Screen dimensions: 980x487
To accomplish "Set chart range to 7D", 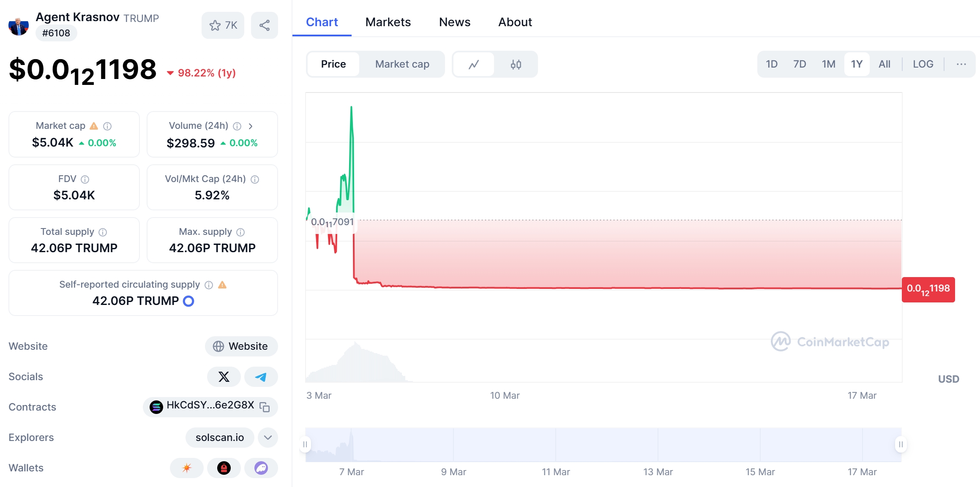I will coord(800,64).
